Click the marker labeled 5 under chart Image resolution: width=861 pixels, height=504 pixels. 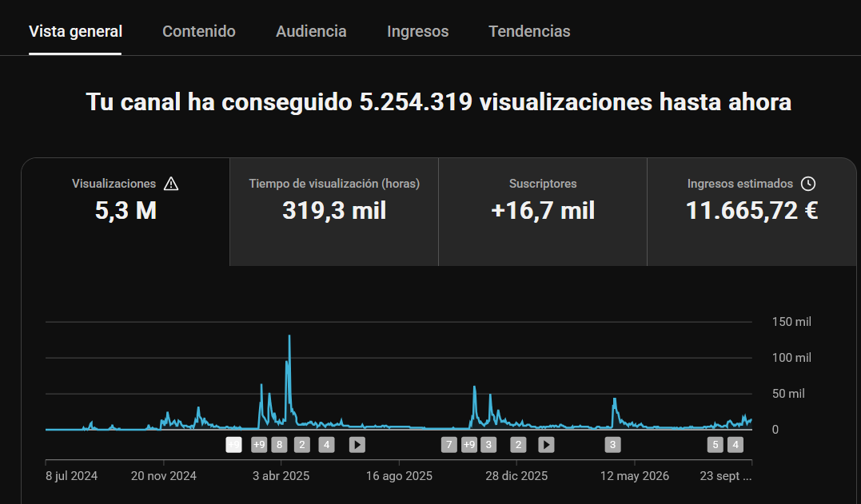click(x=715, y=445)
